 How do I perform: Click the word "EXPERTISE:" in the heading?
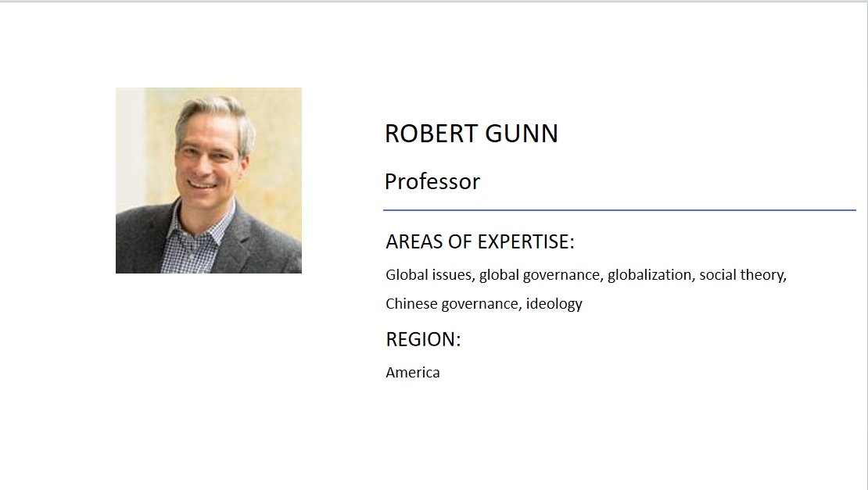(525, 242)
